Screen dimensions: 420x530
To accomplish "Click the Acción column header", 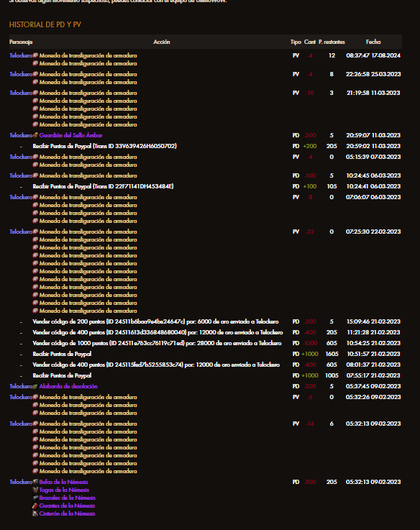I will coord(162,42).
